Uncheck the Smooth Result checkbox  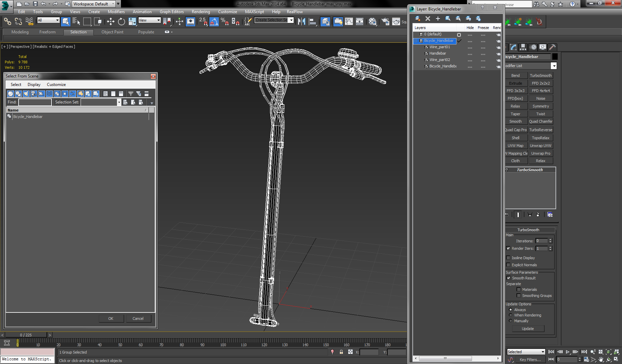508,278
